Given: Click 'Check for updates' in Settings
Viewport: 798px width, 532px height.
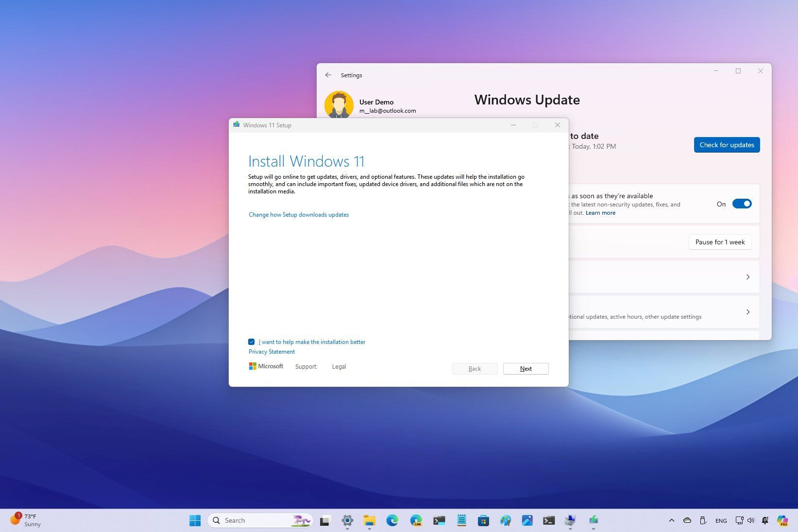Looking at the screenshot, I should pos(727,145).
